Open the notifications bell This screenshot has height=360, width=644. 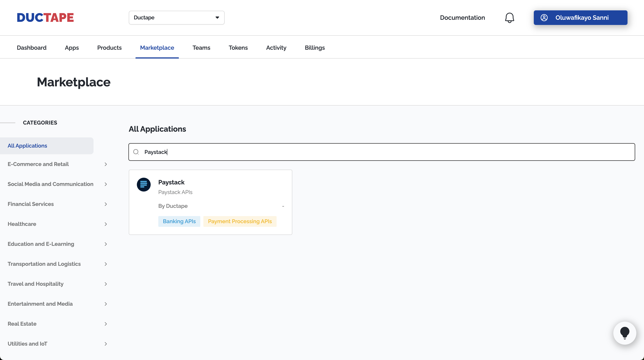point(509,18)
